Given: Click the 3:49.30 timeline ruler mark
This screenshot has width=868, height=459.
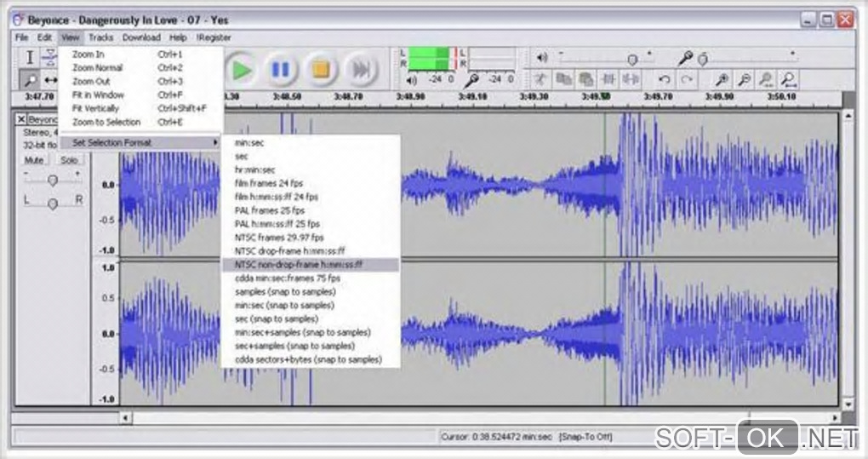Looking at the screenshot, I should [x=534, y=97].
